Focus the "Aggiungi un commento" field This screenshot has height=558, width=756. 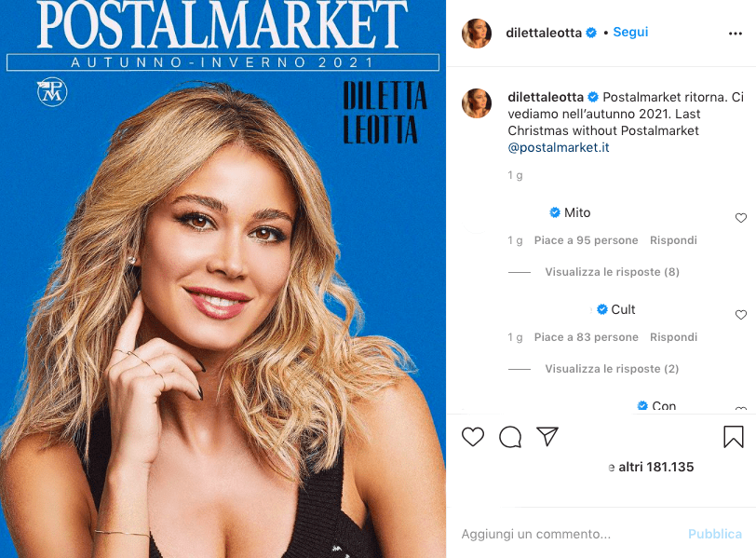[x=569, y=534]
